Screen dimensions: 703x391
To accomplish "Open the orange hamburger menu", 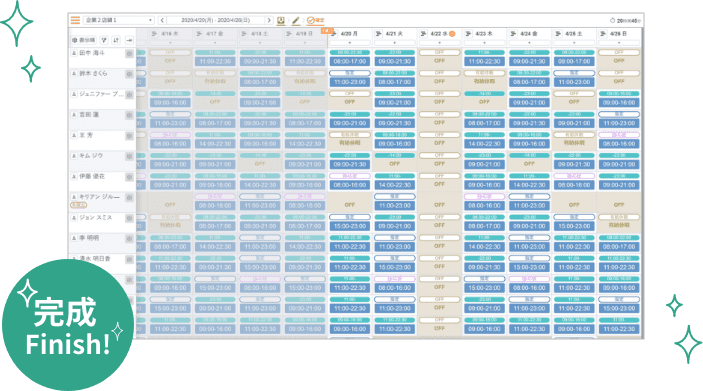I will tap(75, 20).
